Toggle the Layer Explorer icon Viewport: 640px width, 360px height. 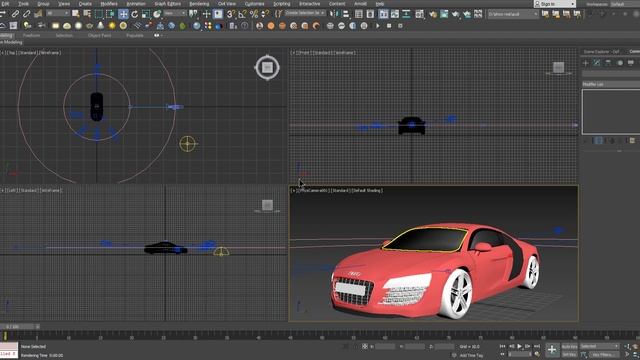click(x=370, y=14)
